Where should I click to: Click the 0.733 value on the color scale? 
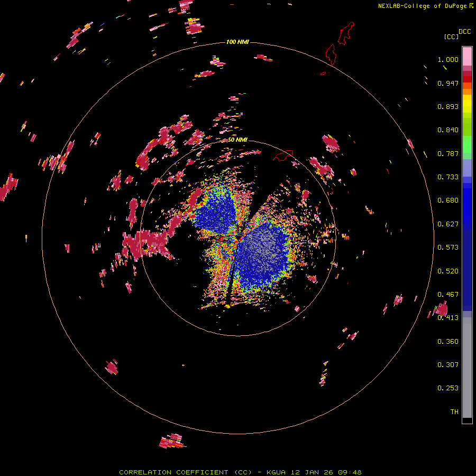(448, 177)
